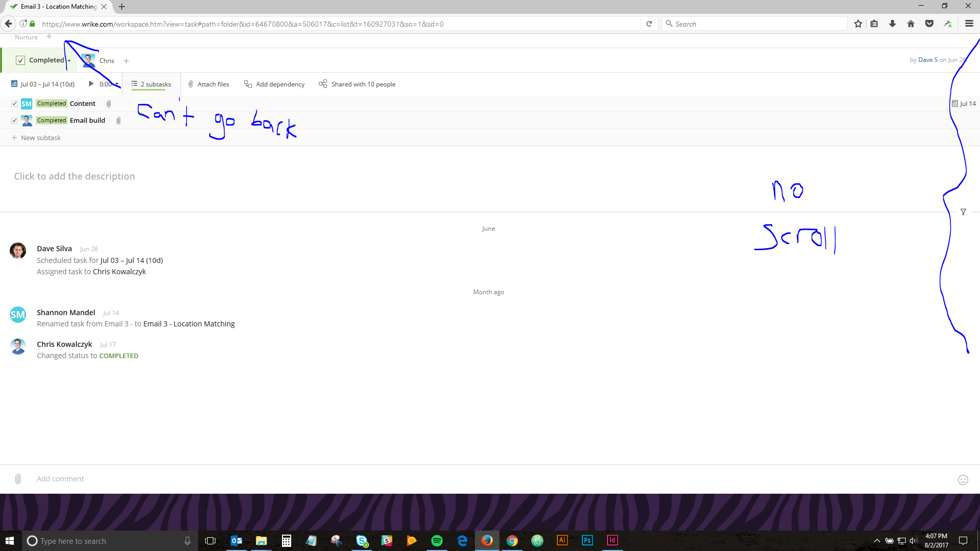Click the New subtask link
The width and height of the screenshot is (980, 551).
tap(40, 138)
